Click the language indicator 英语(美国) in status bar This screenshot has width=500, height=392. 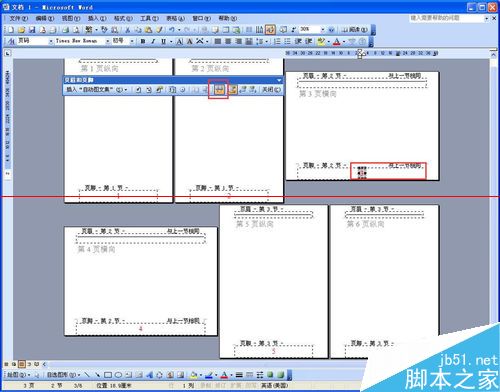pyautogui.click(x=274, y=386)
